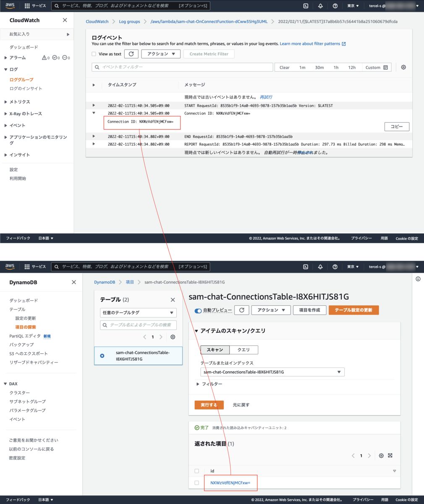Screen dimensions: 424x504
Task: Check the View as text checkbox
Action: coord(94,54)
